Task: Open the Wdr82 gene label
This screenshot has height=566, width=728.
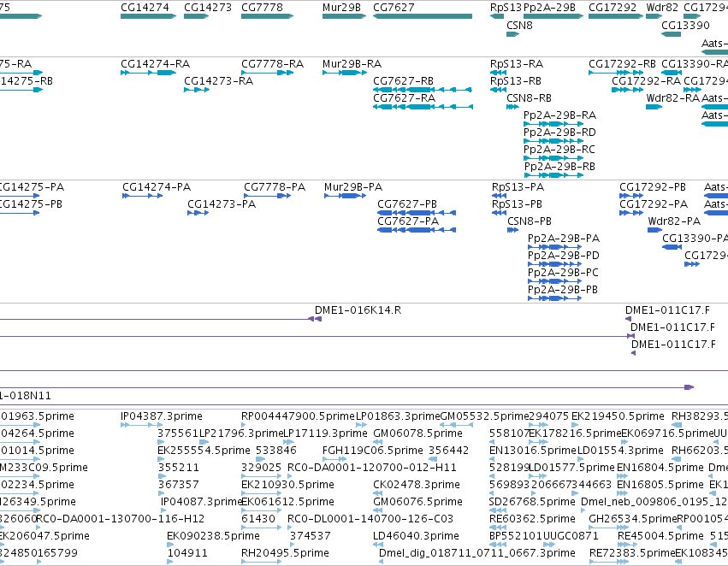Action: 662,8
